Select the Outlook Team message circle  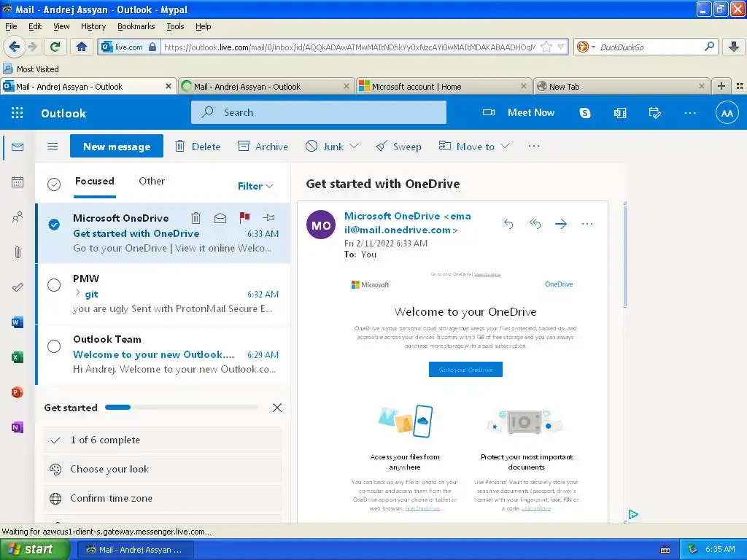(54, 346)
